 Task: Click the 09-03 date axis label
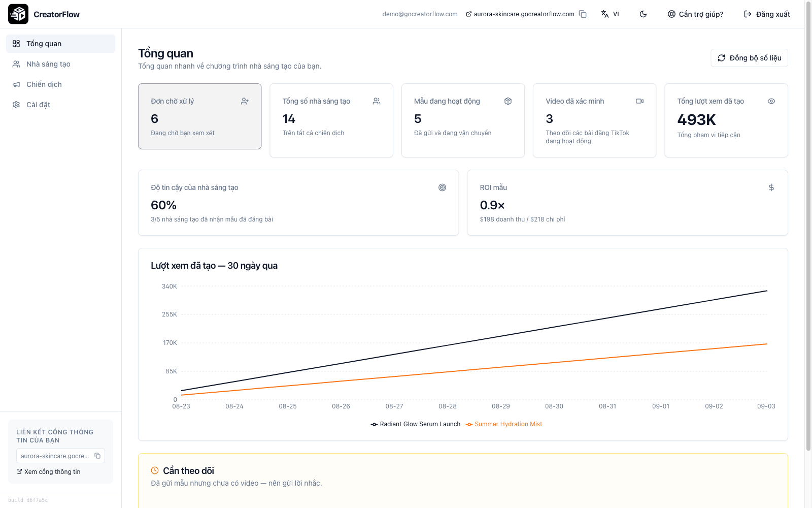tap(766, 406)
